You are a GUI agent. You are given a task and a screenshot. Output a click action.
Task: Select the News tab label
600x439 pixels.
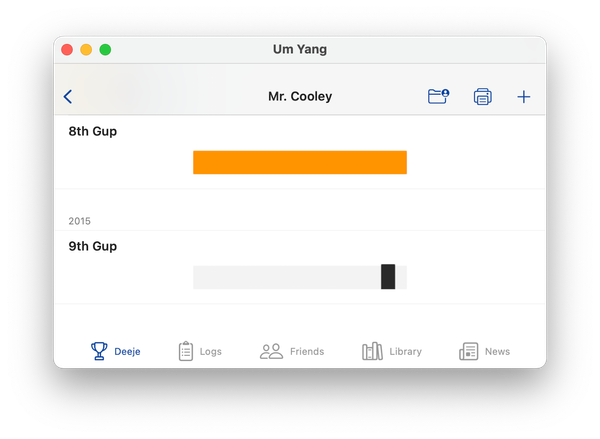[497, 351]
